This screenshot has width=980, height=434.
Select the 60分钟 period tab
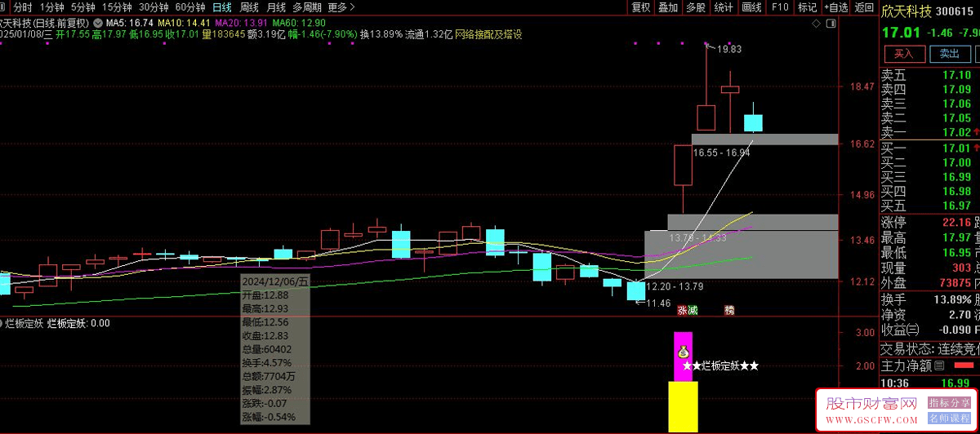190,7
